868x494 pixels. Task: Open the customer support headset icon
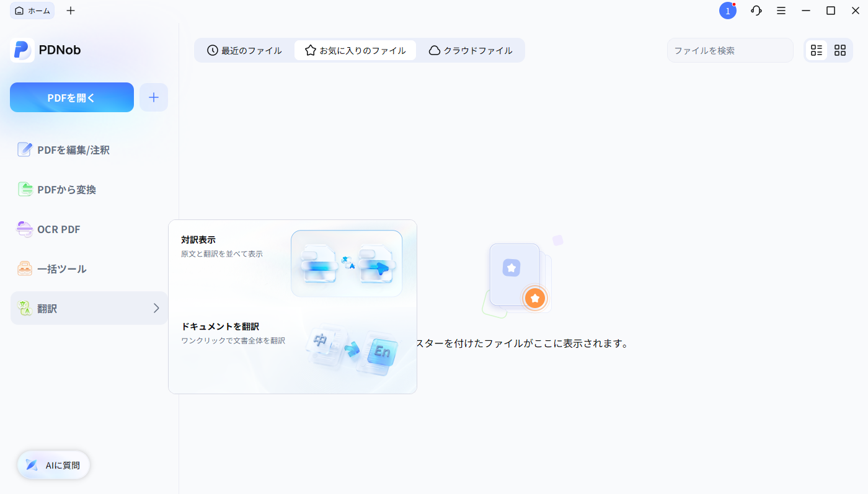pyautogui.click(x=756, y=11)
